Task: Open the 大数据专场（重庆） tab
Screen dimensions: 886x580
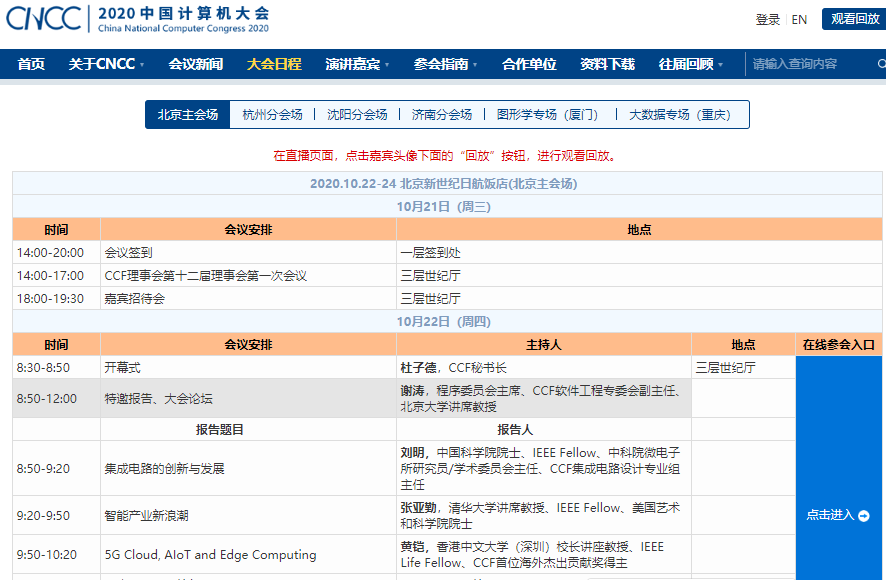Action: pos(680,115)
